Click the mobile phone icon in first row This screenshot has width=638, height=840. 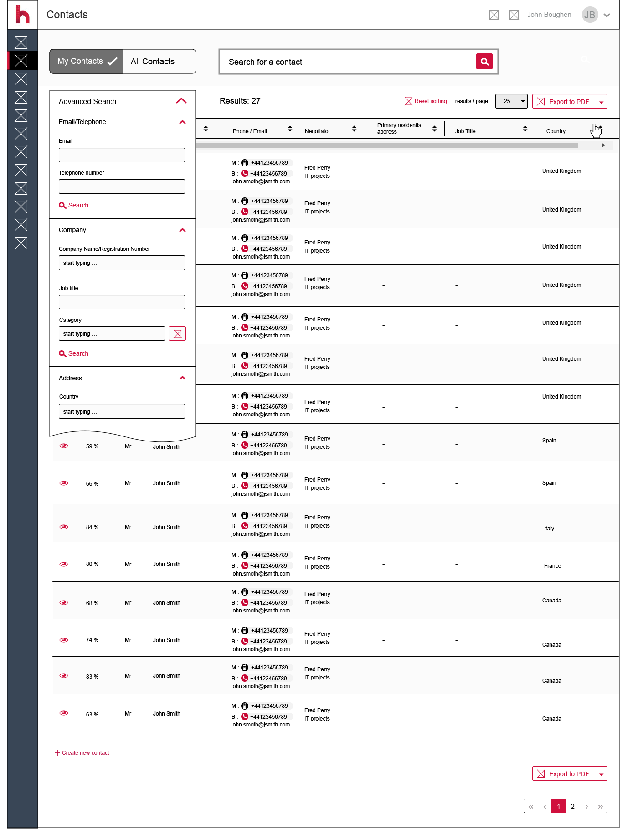click(x=245, y=163)
